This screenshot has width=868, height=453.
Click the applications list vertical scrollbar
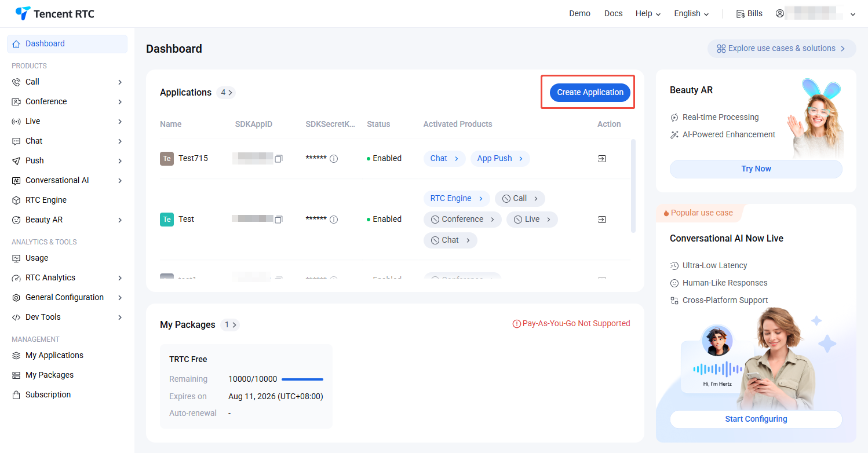(x=633, y=185)
